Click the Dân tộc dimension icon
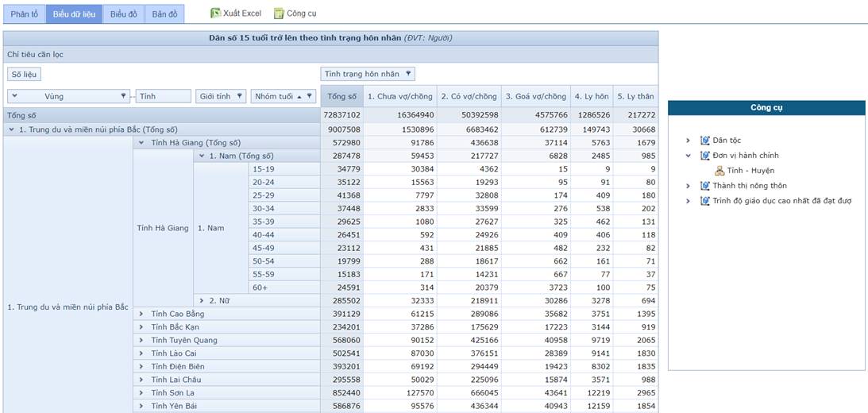This screenshot has width=868, height=413. [x=705, y=141]
